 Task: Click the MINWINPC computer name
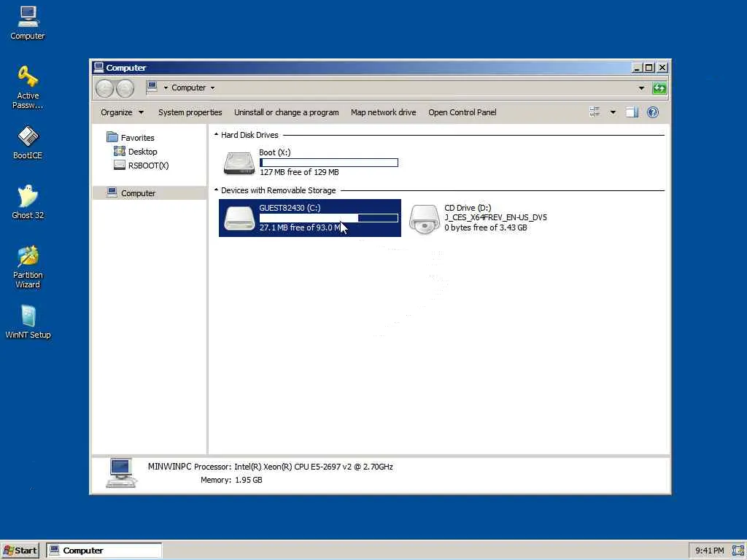tap(169, 467)
